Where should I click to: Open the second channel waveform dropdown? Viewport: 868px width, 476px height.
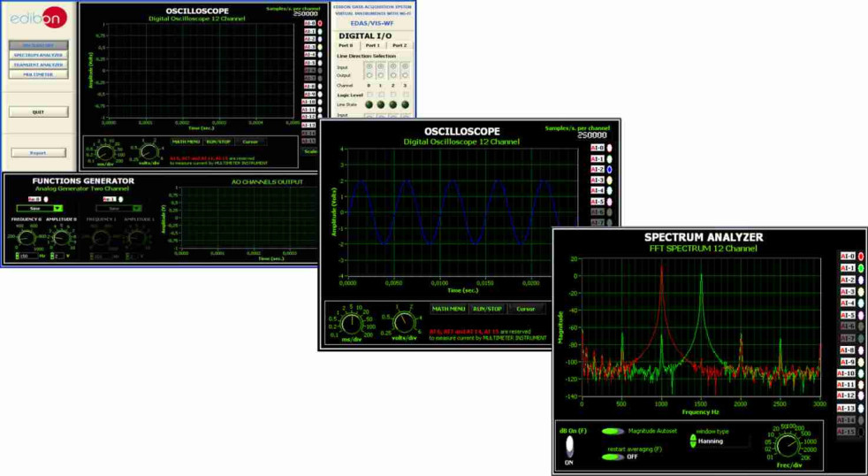[x=118, y=209]
